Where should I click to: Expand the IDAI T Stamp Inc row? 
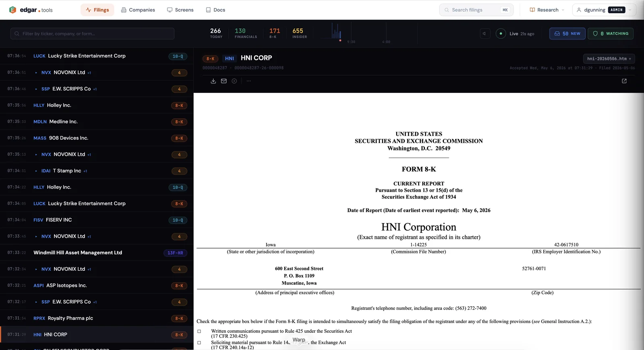tap(36, 171)
